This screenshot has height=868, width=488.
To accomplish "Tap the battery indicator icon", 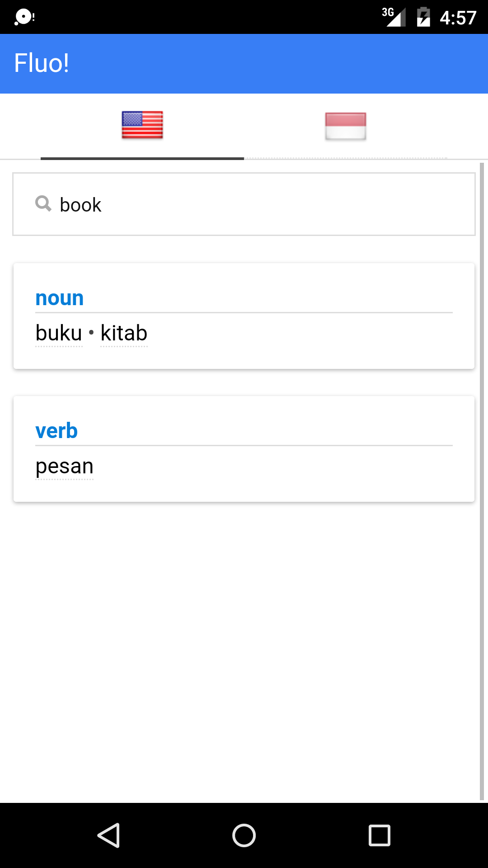I will tap(423, 17).
